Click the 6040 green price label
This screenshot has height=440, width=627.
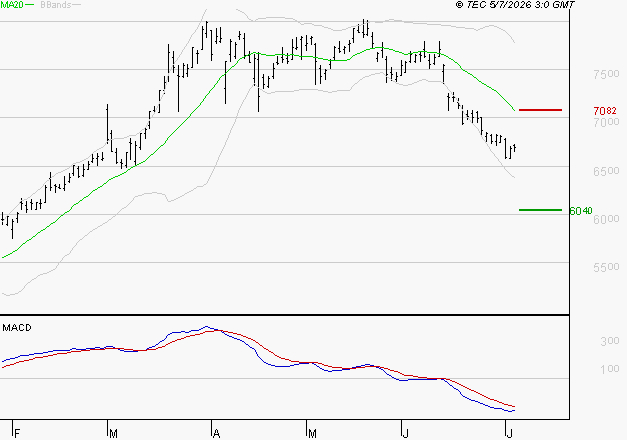[x=581, y=210]
